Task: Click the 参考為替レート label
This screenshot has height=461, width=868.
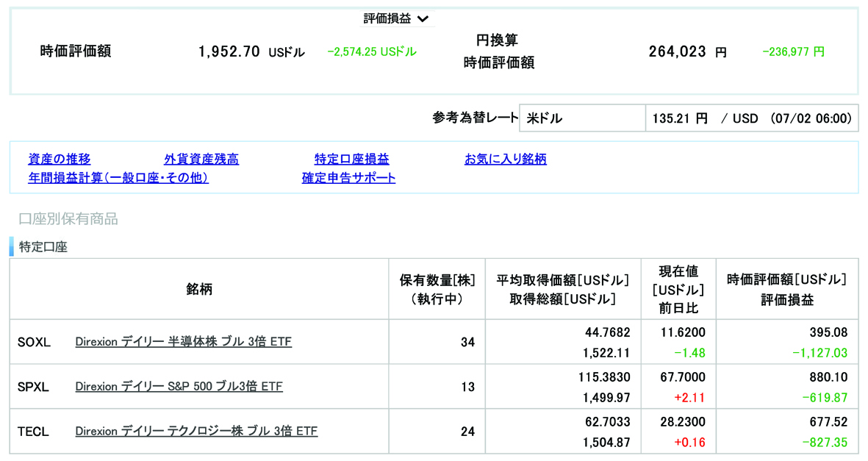Action: pos(475,118)
